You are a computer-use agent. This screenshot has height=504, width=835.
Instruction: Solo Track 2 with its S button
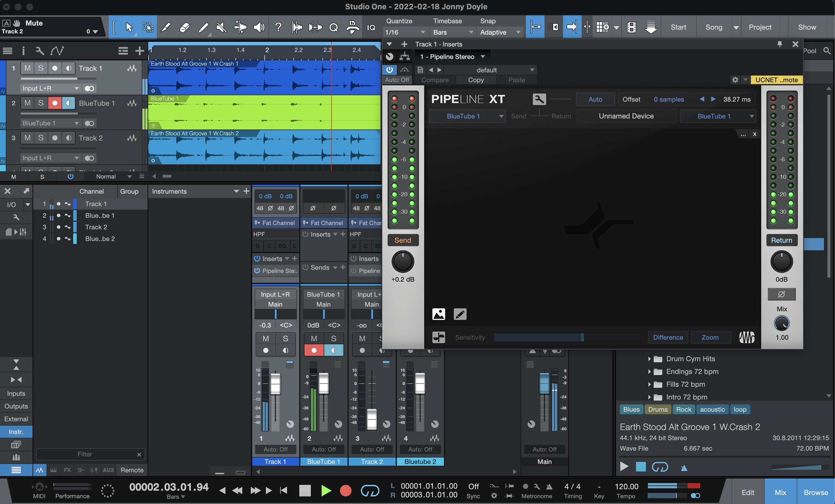(x=41, y=138)
